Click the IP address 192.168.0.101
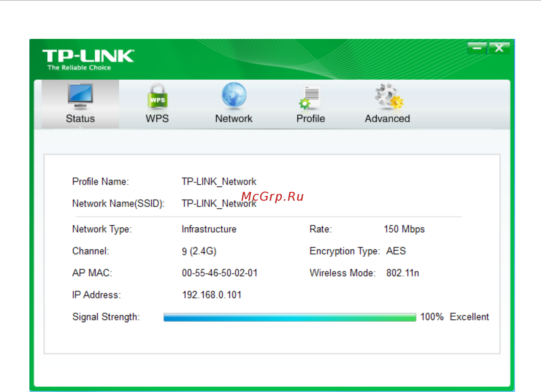541x392 pixels. click(x=212, y=295)
